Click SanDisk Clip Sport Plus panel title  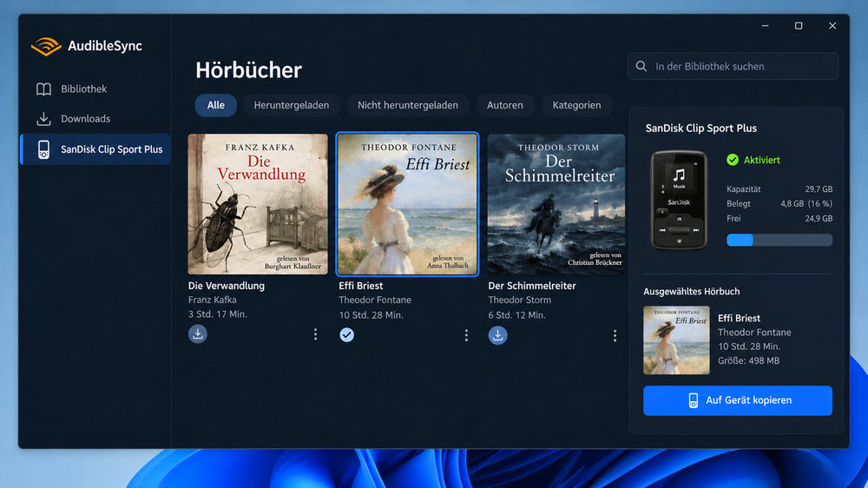point(700,128)
